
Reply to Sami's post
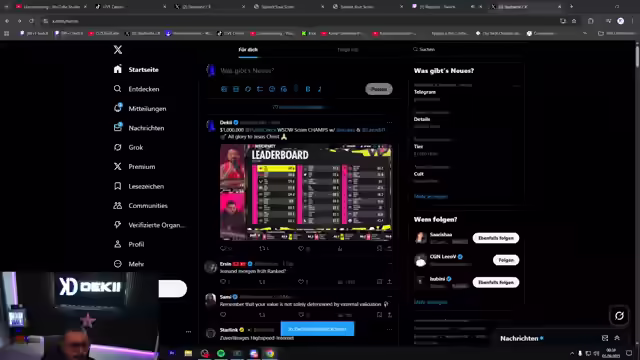[x=223, y=315]
